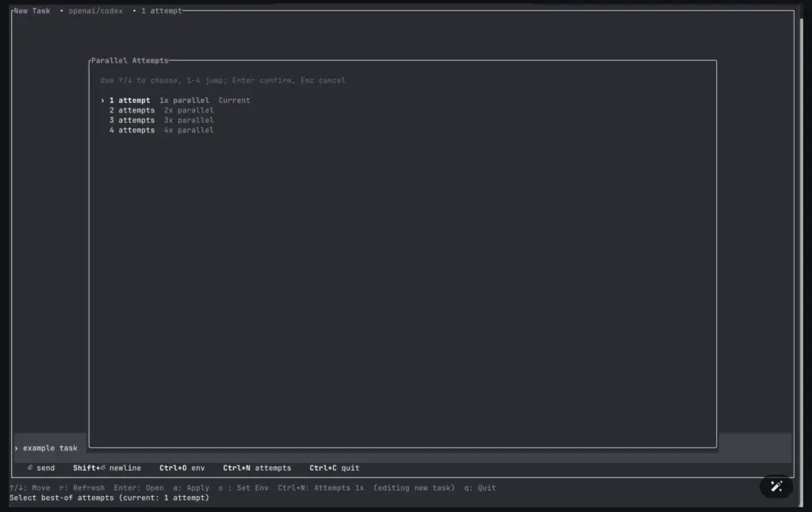812x512 pixels.
Task: Click Ctrl+N attempts in the shortcut bar
Action: 257,468
